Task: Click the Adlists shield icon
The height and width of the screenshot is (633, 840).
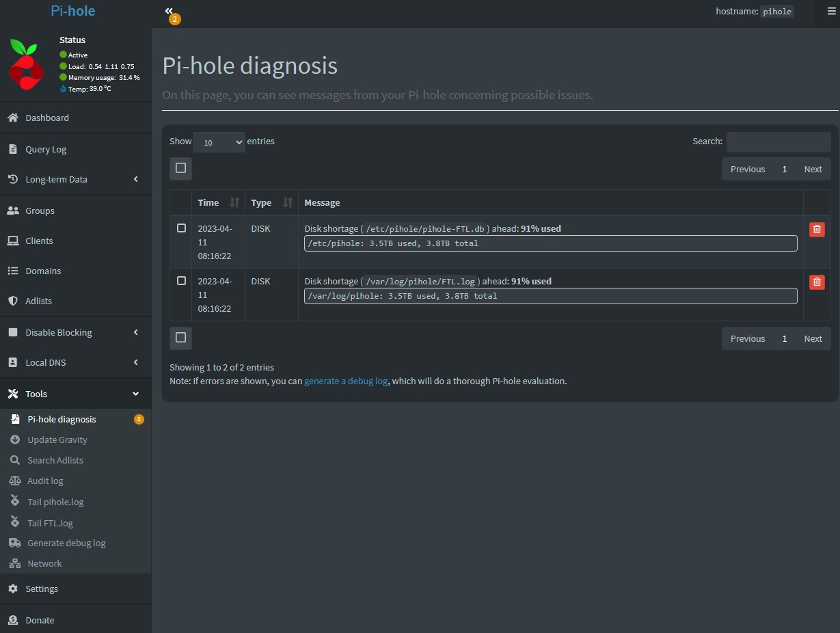Action: point(12,301)
